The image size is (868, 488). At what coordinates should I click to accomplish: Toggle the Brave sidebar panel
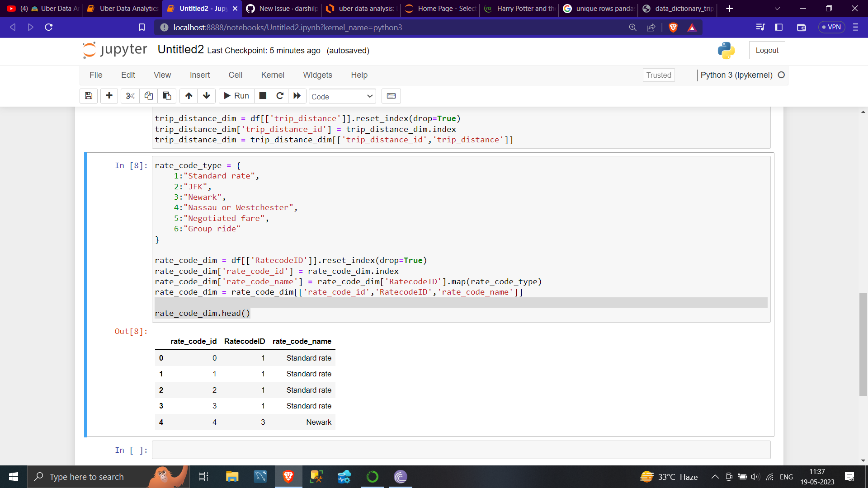pos(779,27)
